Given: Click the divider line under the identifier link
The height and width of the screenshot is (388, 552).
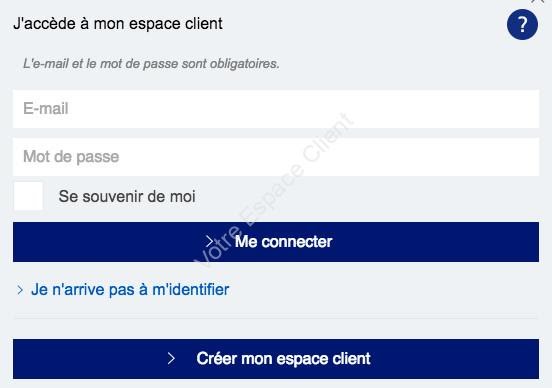Looking at the screenshot, I should [276, 318].
